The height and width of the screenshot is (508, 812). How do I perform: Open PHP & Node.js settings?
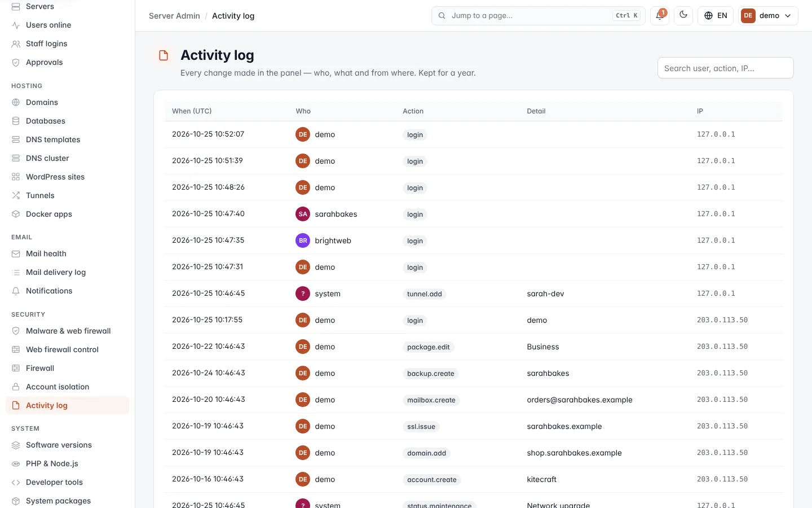point(67,464)
